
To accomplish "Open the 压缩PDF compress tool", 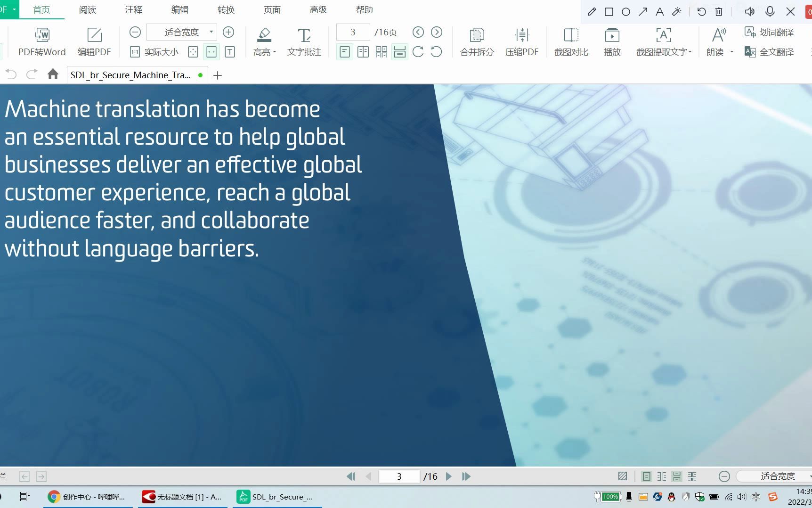I will (522, 42).
